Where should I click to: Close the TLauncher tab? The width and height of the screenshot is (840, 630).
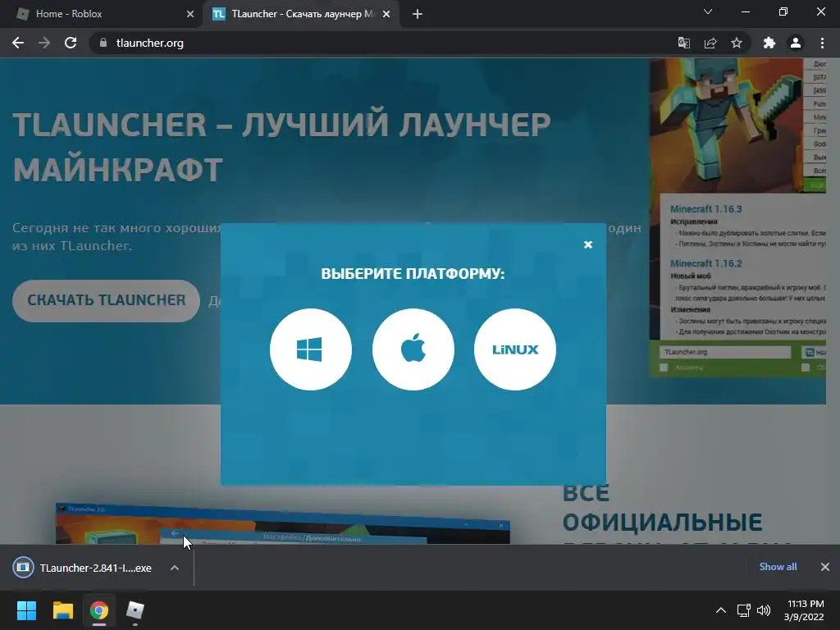[386, 14]
